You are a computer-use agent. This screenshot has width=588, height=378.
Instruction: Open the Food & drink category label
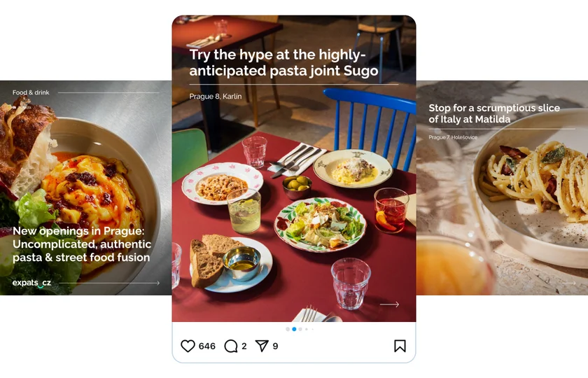(x=31, y=92)
